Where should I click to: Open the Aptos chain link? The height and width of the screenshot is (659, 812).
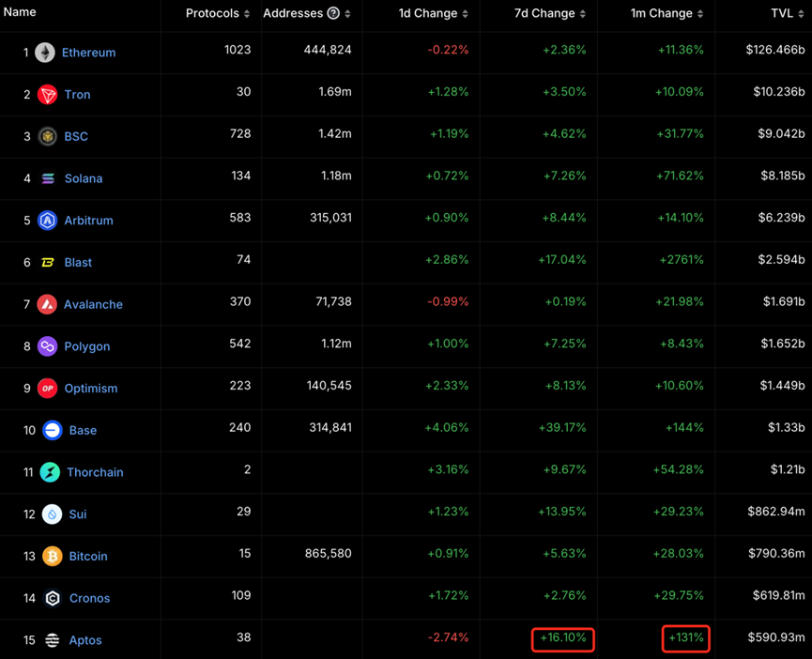pos(85,640)
